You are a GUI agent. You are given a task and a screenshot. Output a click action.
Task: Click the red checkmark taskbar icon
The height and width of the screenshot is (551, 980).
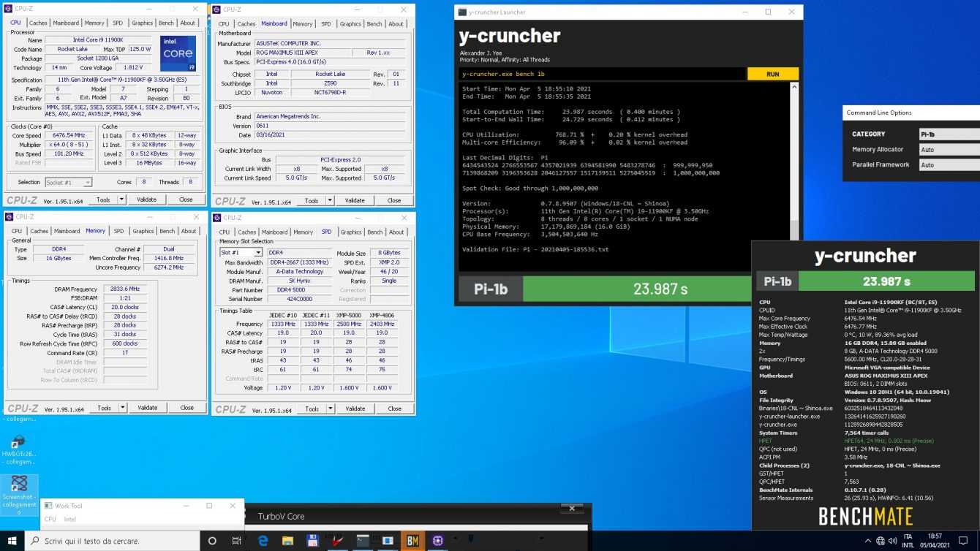click(337, 541)
